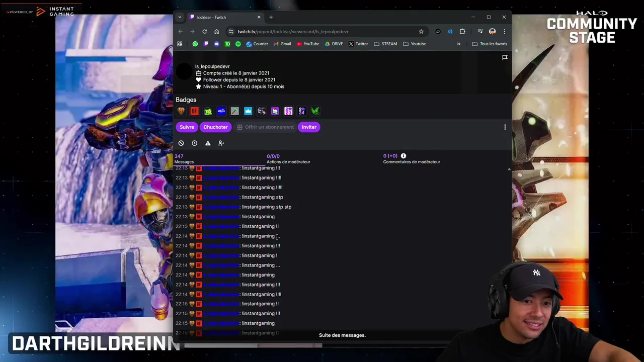The height and width of the screenshot is (362, 644).
Task: Click the info icon beside 0 (+0)
Action: (x=404, y=156)
